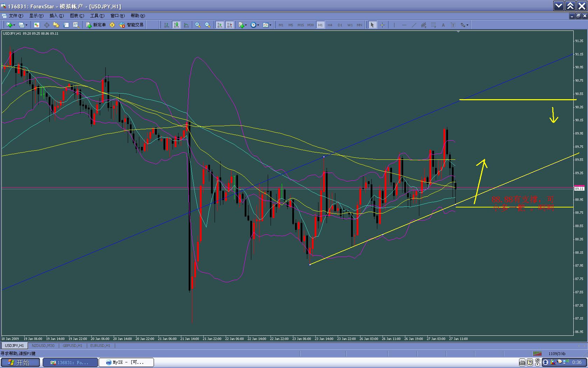The image size is (588, 368).
Task: Click the 89.11 current price label
Action: (x=579, y=189)
